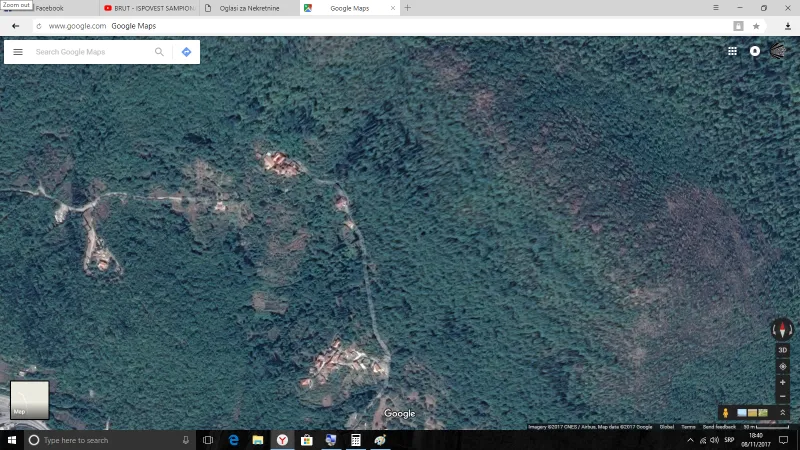Show hidden system tray icons
The image size is (800, 450).
(x=690, y=440)
